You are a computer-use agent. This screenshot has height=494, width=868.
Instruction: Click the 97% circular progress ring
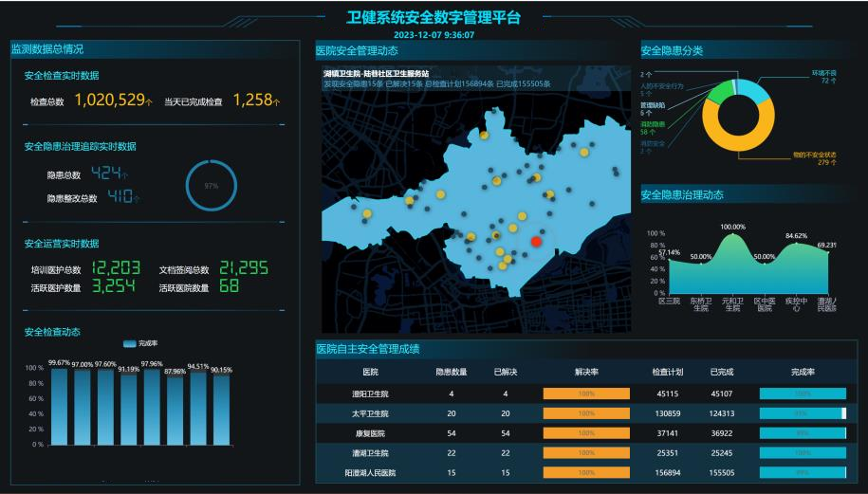pos(211,186)
